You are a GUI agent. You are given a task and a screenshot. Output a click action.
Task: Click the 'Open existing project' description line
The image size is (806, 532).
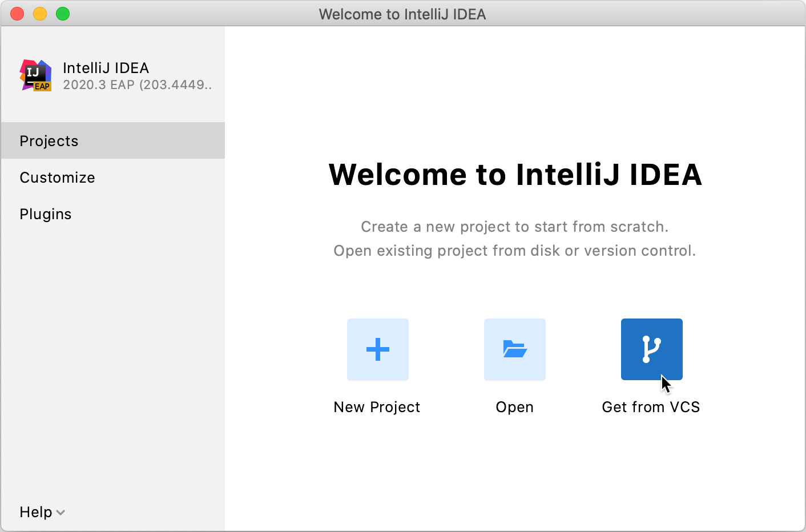(515, 251)
